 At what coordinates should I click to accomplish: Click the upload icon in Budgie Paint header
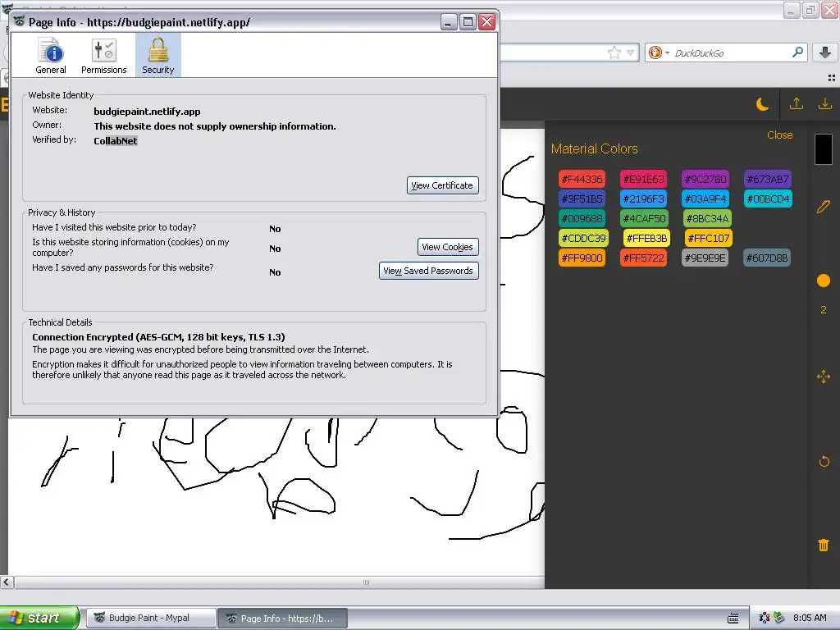(796, 104)
